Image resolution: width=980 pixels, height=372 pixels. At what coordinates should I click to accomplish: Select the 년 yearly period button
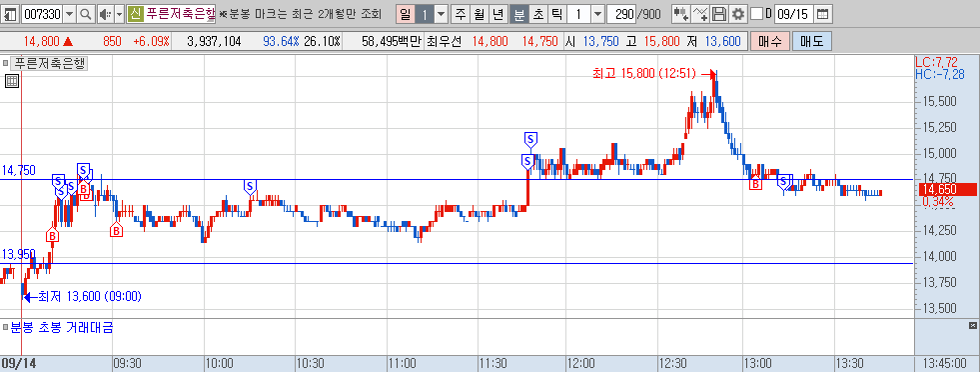click(x=498, y=14)
